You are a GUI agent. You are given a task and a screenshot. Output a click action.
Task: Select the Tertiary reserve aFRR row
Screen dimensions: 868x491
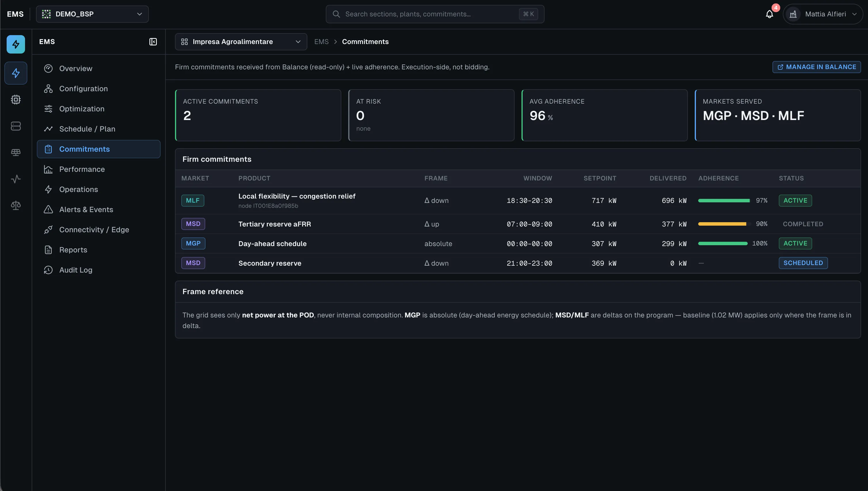pyautogui.click(x=518, y=224)
